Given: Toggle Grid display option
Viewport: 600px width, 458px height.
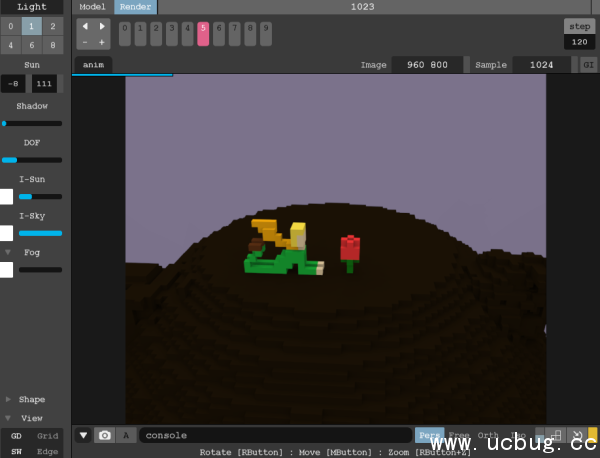Looking at the screenshot, I should pos(47,436).
